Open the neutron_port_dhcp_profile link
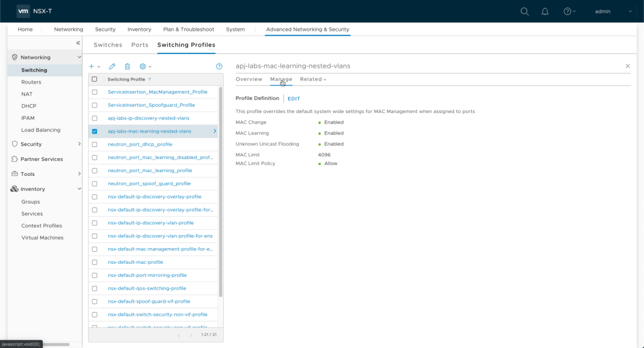This screenshot has height=348, width=644. (x=140, y=144)
